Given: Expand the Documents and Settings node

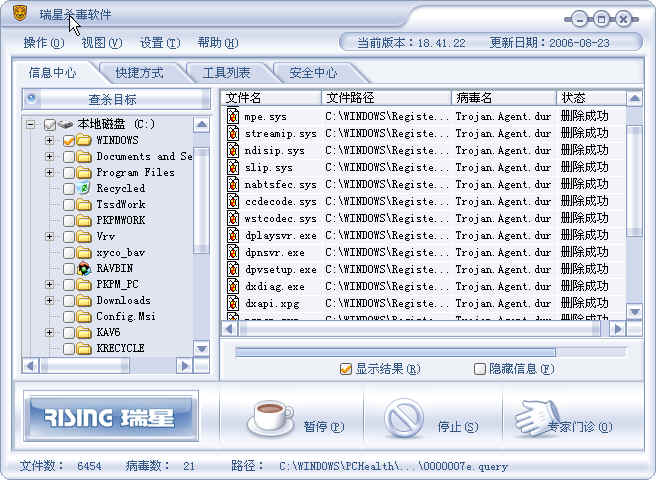Looking at the screenshot, I should tap(49, 157).
